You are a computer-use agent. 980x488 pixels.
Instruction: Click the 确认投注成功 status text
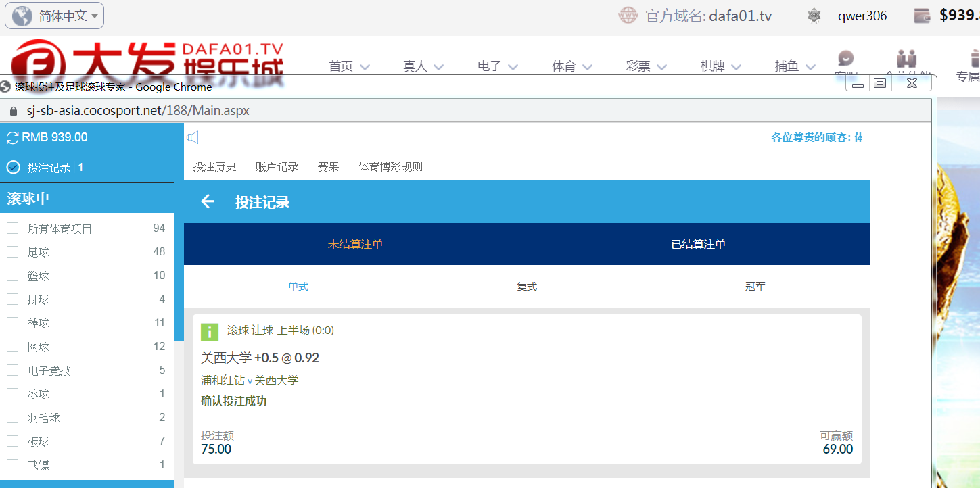pos(234,401)
